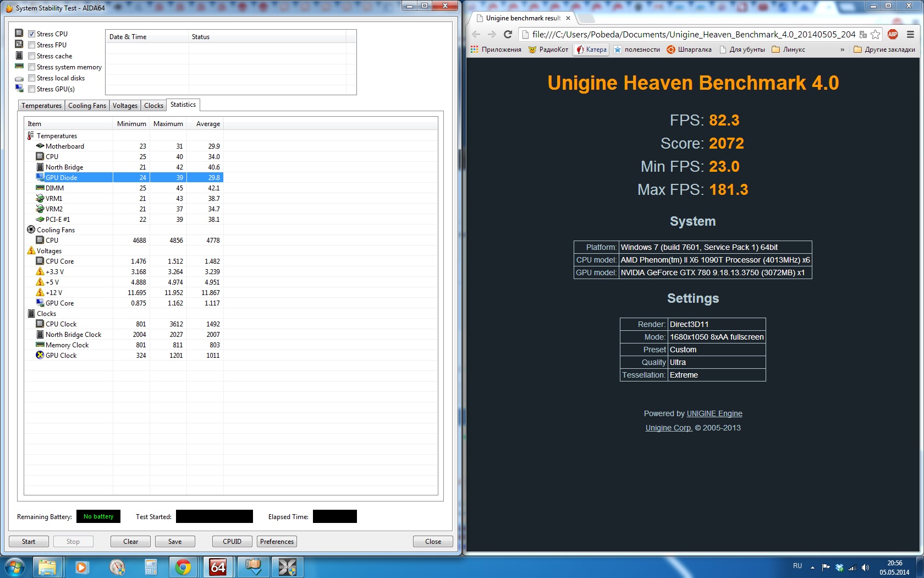This screenshot has width=924, height=578.
Task: Switch to the Clocks tab
Action: coord(153,106)
